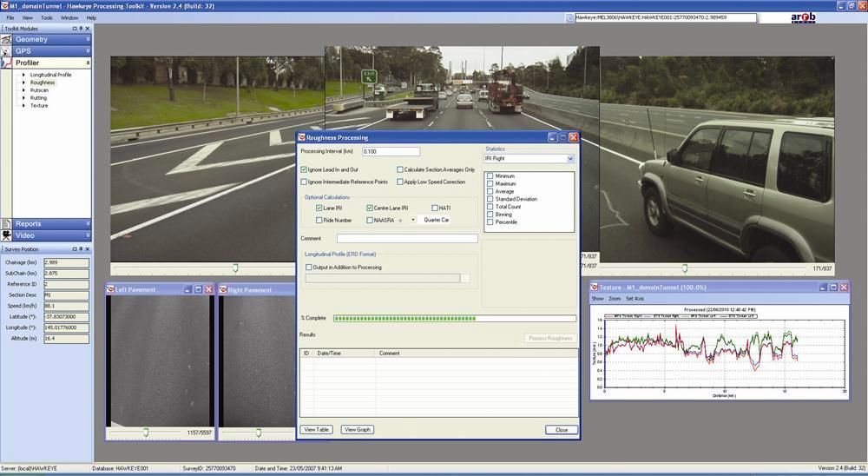The width and height of the screenshot is (868, 476).
Task: Float the Survey Position panel window
Action: (75, 249)
